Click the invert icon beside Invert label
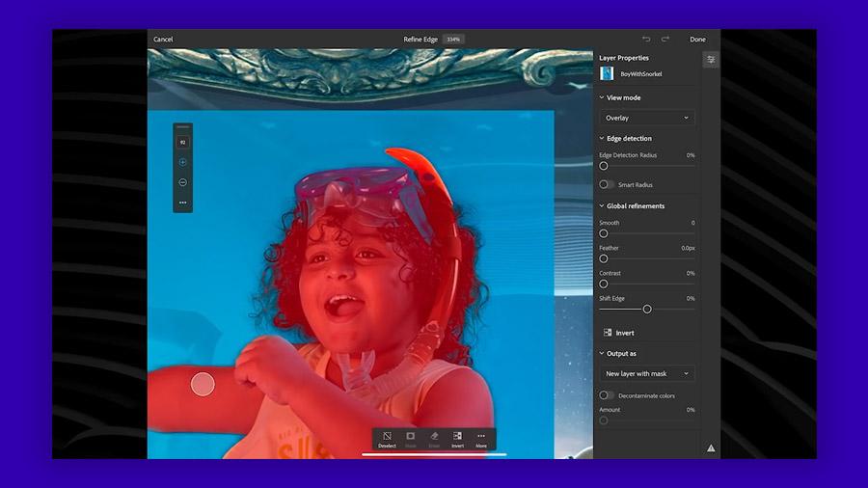Screen dimensions: 868x488 608,333
